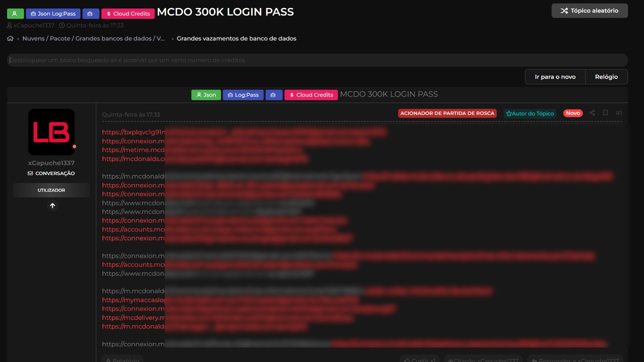Click the UTILIZADOR user badge
This screenshot has height=362, width=644.
coord(51,190)
